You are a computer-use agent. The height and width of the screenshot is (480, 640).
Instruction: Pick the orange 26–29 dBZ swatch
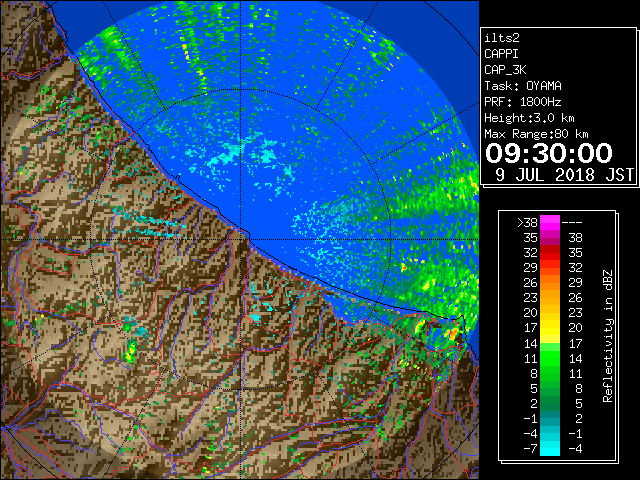(550, 282)
